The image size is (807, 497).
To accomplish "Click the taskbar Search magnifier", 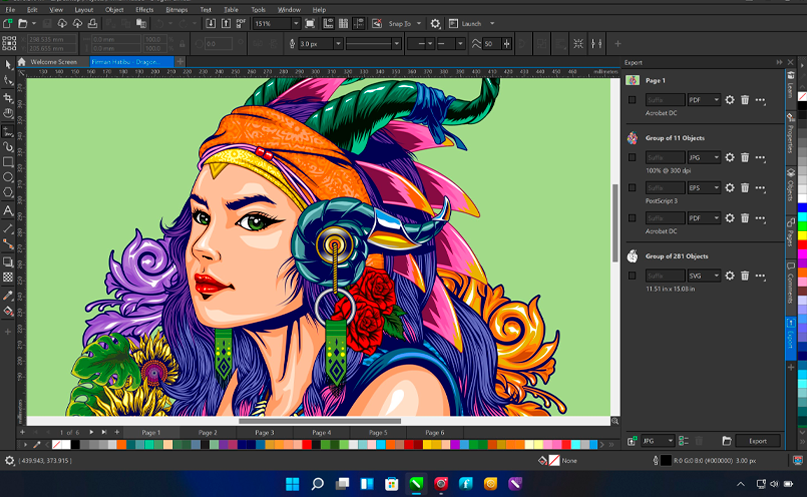I will pos(318,484).
